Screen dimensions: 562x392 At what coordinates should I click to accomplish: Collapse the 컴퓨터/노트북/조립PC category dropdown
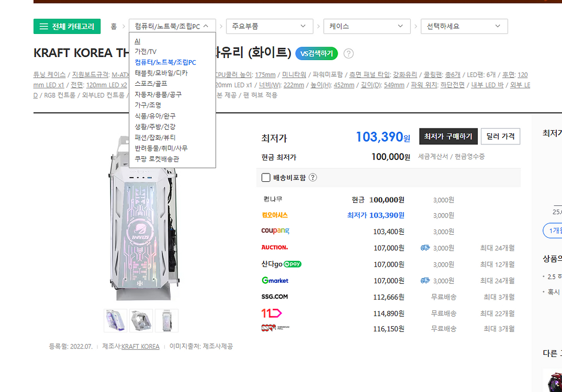(172, 26)
